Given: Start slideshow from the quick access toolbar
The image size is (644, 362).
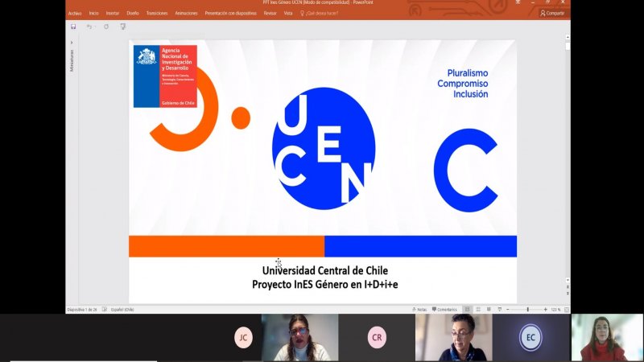Looking at the screenshot, I should (123, 27).
